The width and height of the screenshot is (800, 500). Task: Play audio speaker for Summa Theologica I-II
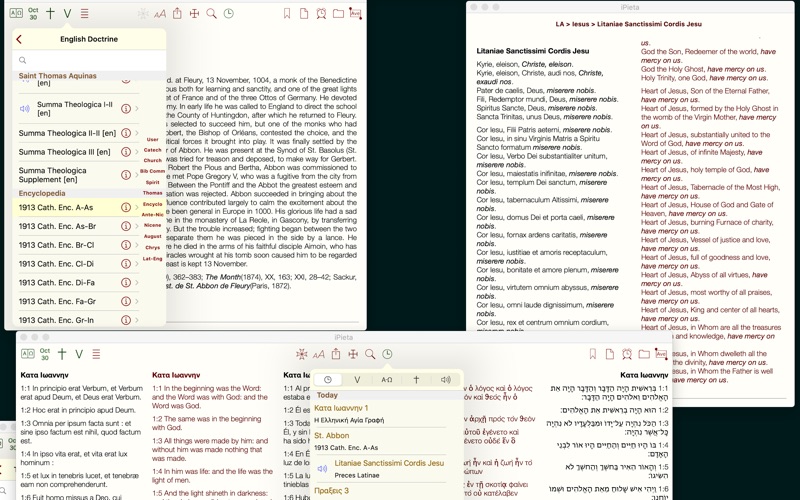24,109
